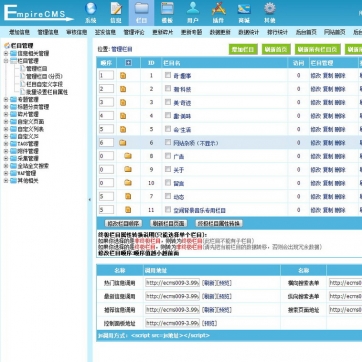This screenshot has height=362, width=362.
Task: Click the page icon in ID 1 row
Action: [123, 76]
